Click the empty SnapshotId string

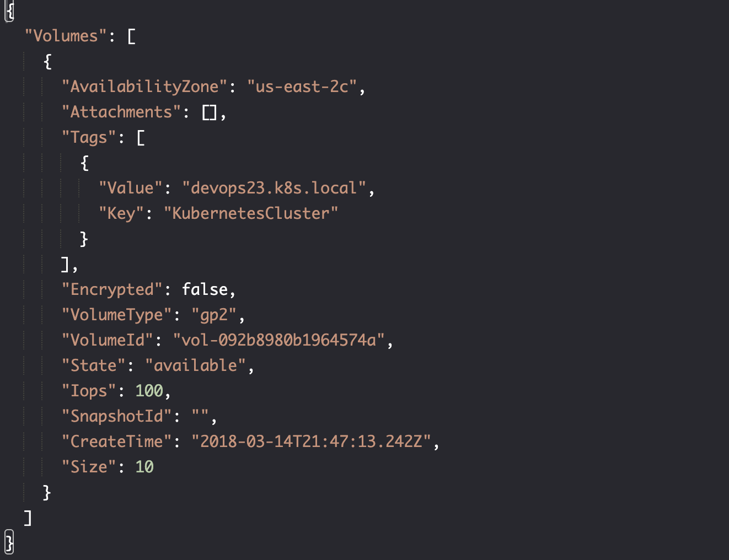point(200,417)
